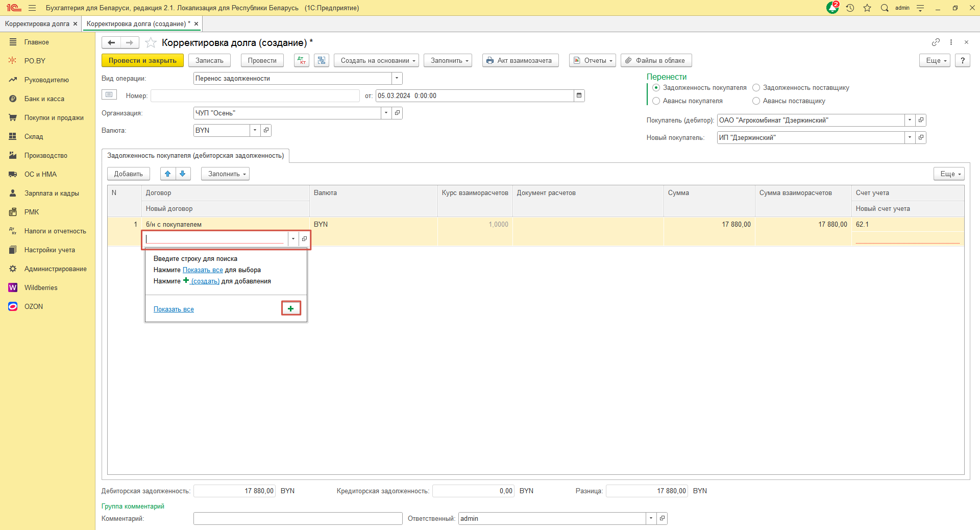Click Файлы в облаке button
980x530 pixels.
[x=656, y=60]
